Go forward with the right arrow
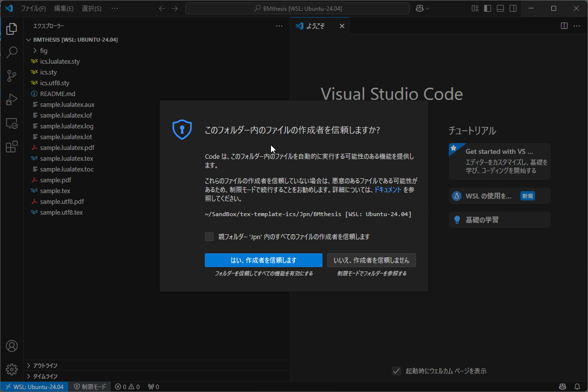 pyautogui.click(x=175, y=8)
